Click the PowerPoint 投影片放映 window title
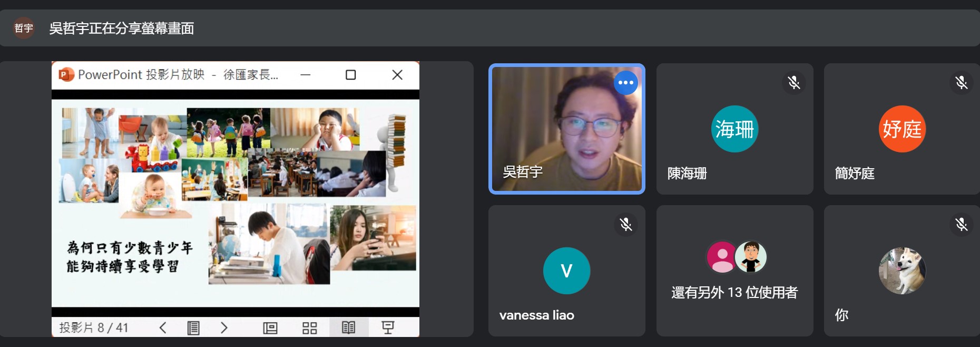This screenshot has height=347, width=980. tap(178, 75)
